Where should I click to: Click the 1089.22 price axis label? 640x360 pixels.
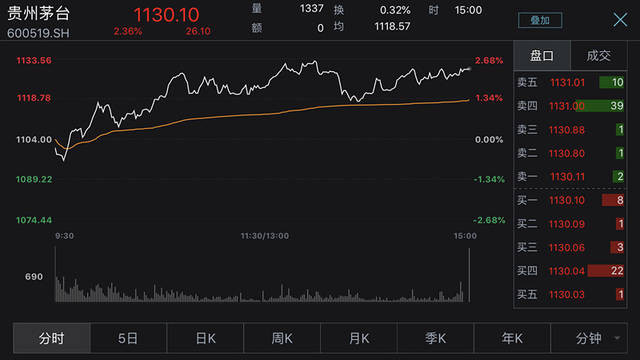tap(34, 179)
